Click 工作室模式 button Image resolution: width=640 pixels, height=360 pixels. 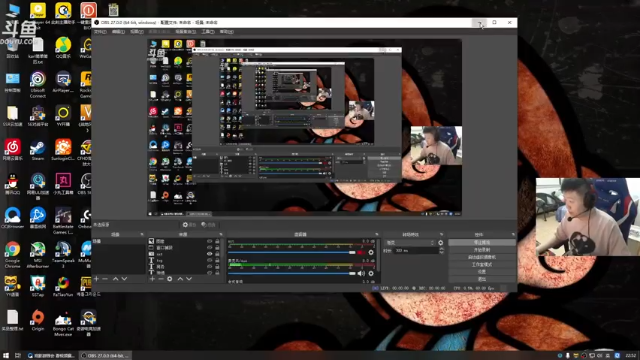pyautogui.click(x=482, y=264)
